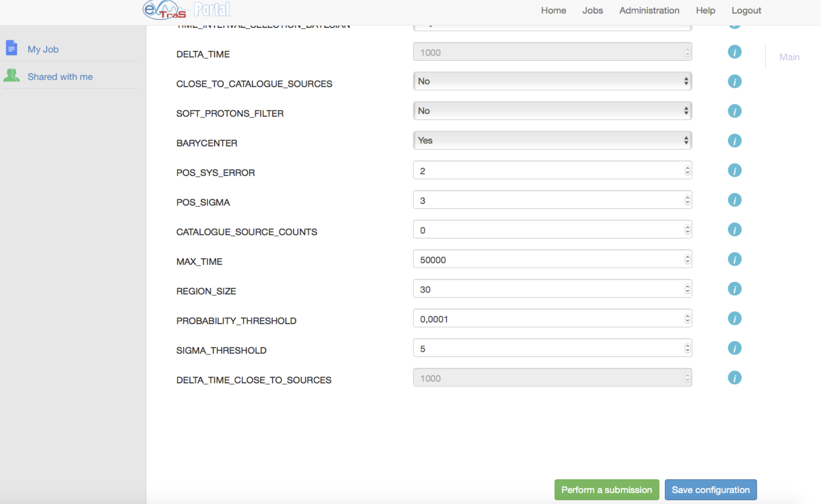Open the Jobs menu
The height and width of the screenshot is (504, 821).
click(x=592, y=11)
